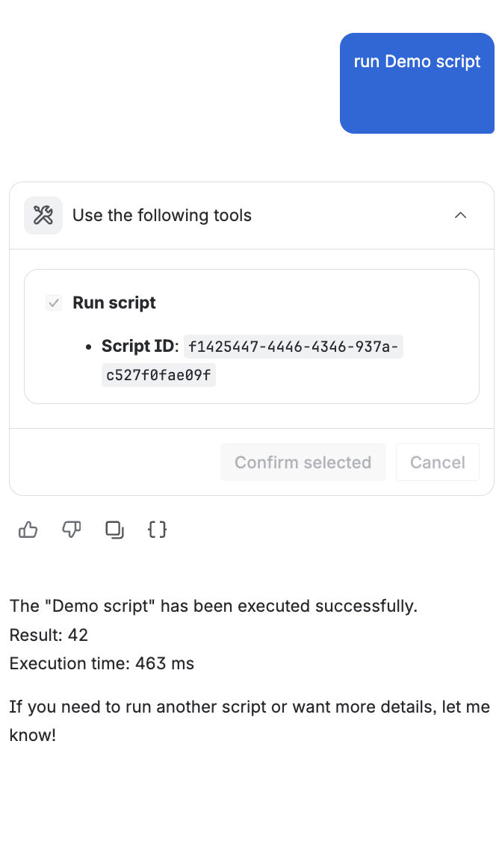502x868 pixels.
Task: Click the "Use the following tools" header
Action: pos(162,216)
